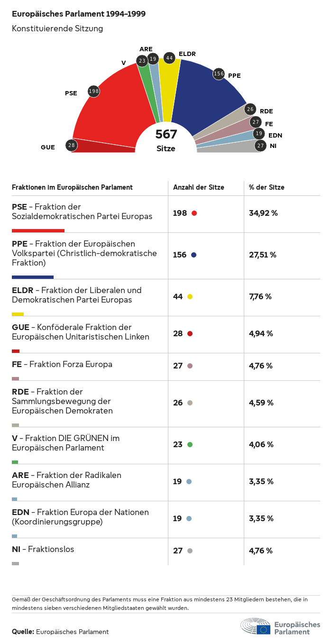The image size is (332, 644).
Task: Click the 'Fraktionen im Europäischen Parlament' header
Action: (72, 187)
